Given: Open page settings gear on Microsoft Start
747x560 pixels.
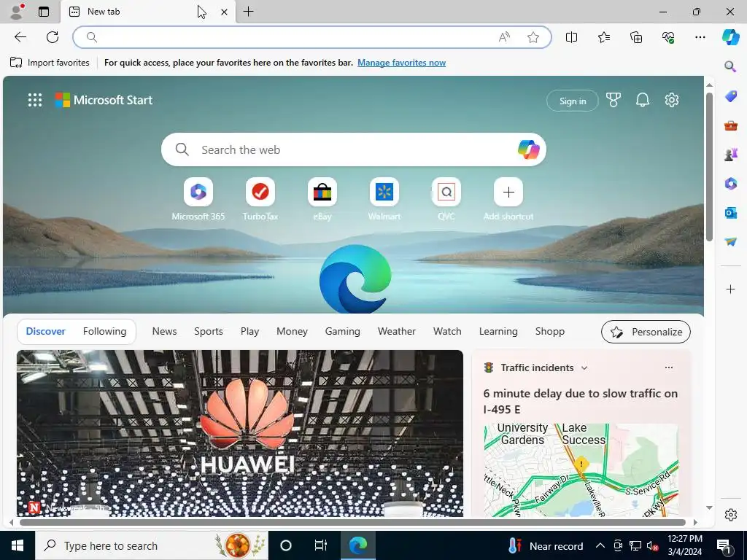Looking at the screenshot, I should click(672, 100).
